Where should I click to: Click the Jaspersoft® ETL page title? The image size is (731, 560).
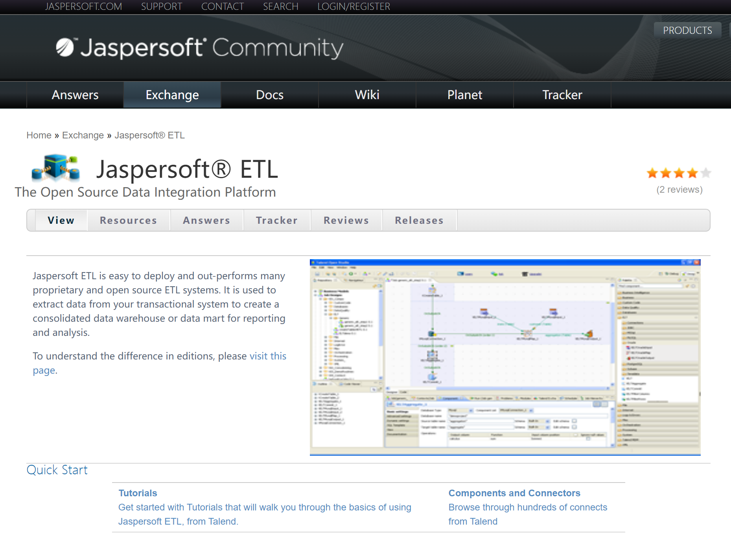pyautogui.click(x=187, y=169)
